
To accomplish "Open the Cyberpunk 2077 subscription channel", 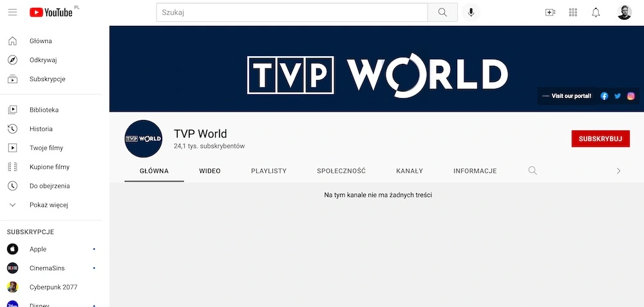I will (x=55, y=287).
